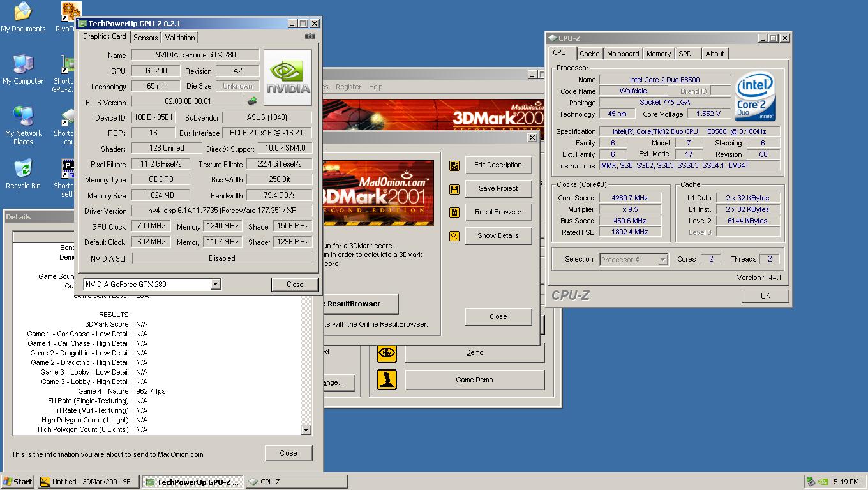Click the Game Demo button

click(x=474, y=380)
